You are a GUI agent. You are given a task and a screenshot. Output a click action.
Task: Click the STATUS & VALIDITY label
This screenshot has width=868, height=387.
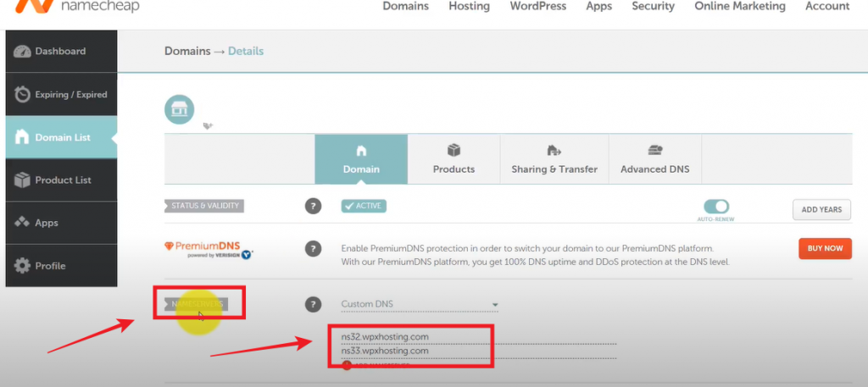click(204, 206)
